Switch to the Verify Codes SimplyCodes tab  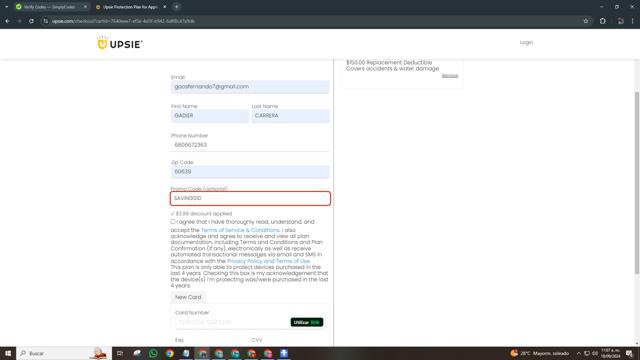pos(50,7)
